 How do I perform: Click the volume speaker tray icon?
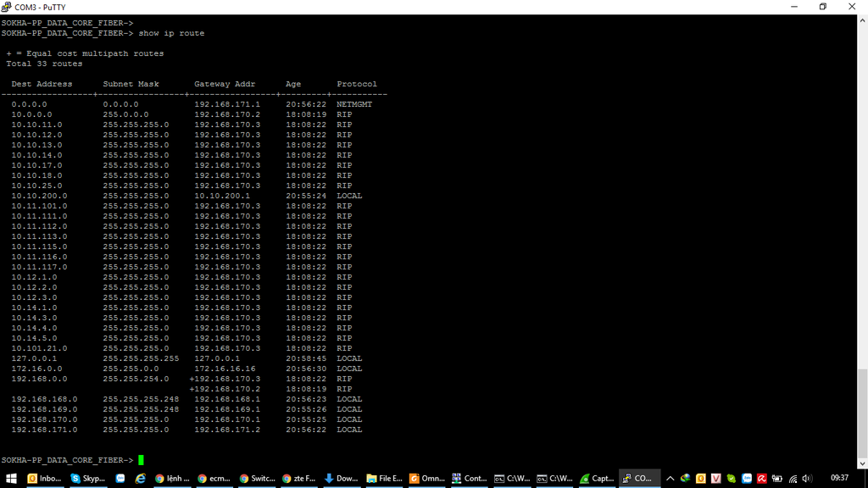[x=807, y=479]
